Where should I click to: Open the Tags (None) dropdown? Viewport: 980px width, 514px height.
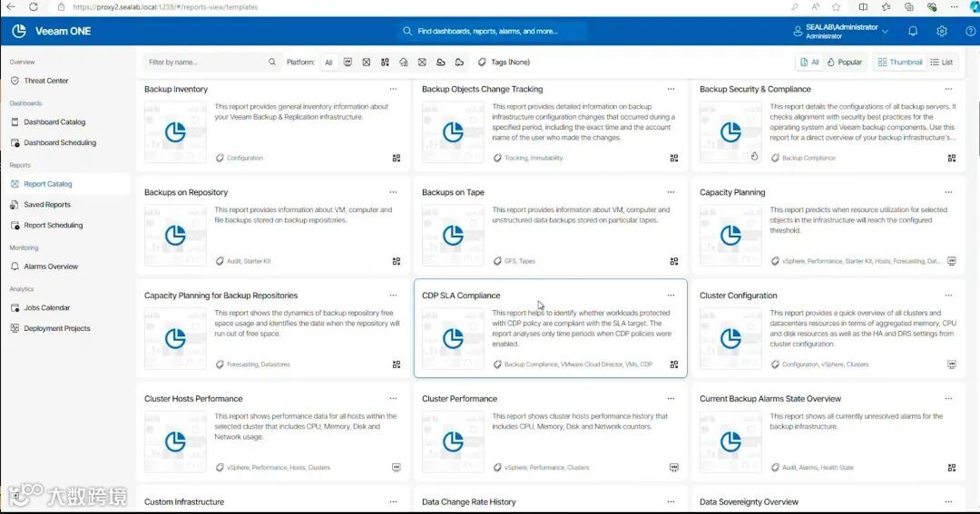pos(504,62)
